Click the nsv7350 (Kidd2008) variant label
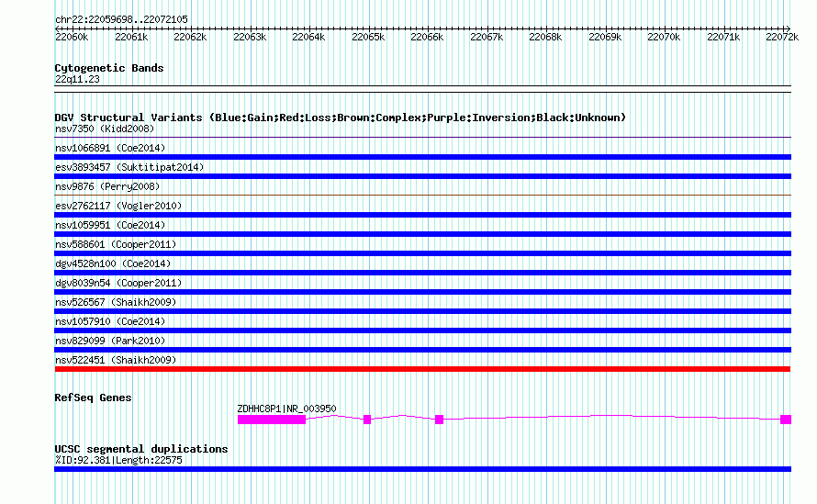The height and width of the screenshot is (504, 817). [x=105, y=129]
